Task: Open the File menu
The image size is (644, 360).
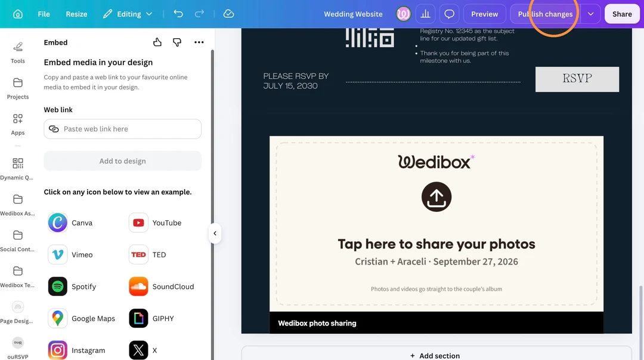Action: click(x=44, y=14)
